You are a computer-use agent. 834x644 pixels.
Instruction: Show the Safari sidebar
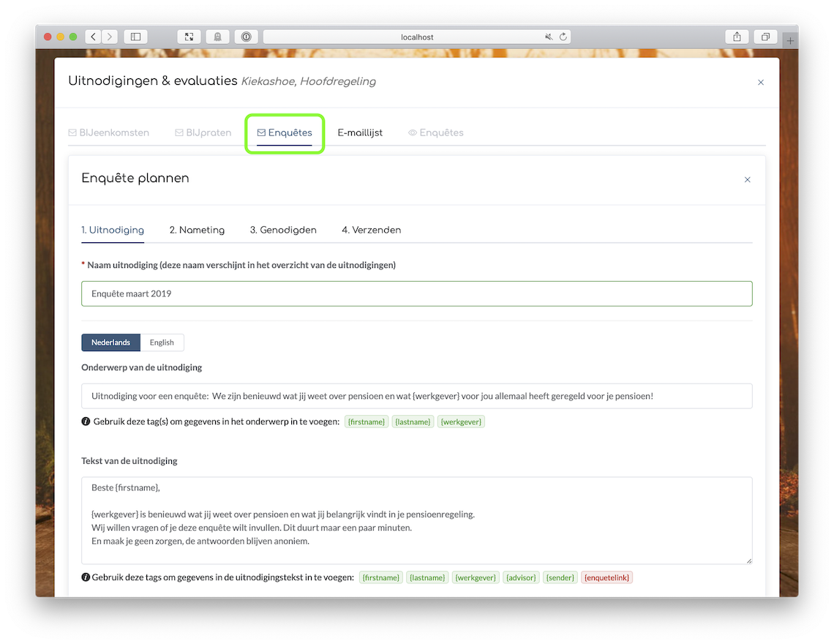pyautogui.click(x=135, y=37)
